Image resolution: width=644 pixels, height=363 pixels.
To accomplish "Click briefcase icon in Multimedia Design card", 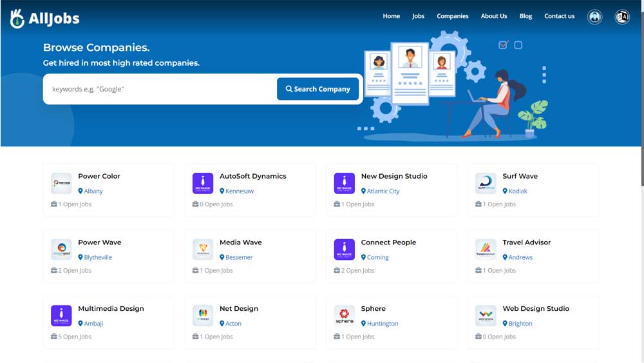I will 54,337.
